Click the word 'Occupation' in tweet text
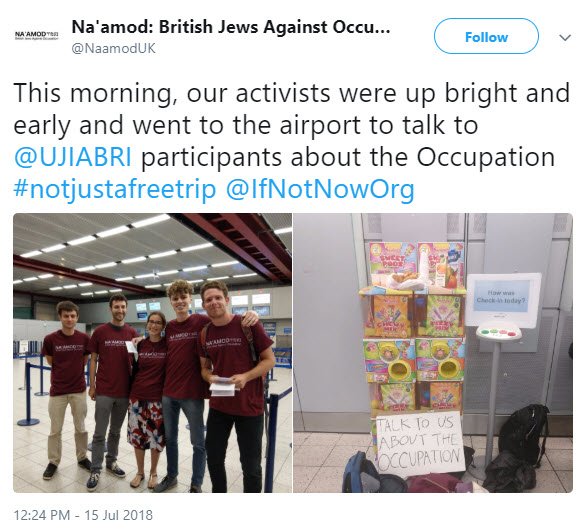 click(485, 157)
